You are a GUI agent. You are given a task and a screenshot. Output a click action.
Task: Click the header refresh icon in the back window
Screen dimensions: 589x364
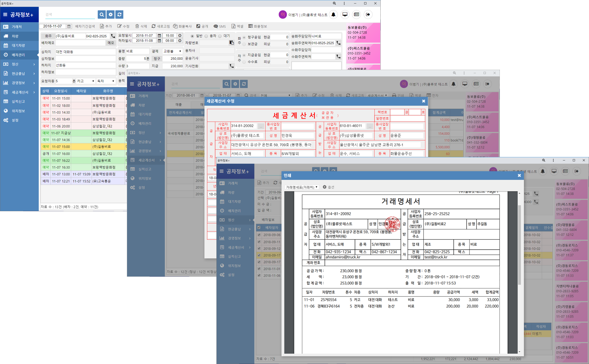[x=119, y=14]
